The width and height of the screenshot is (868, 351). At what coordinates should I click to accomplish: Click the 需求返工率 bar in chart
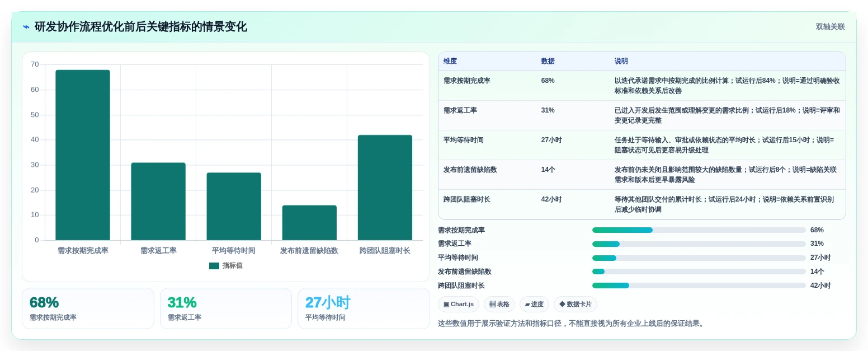(158, 202)
